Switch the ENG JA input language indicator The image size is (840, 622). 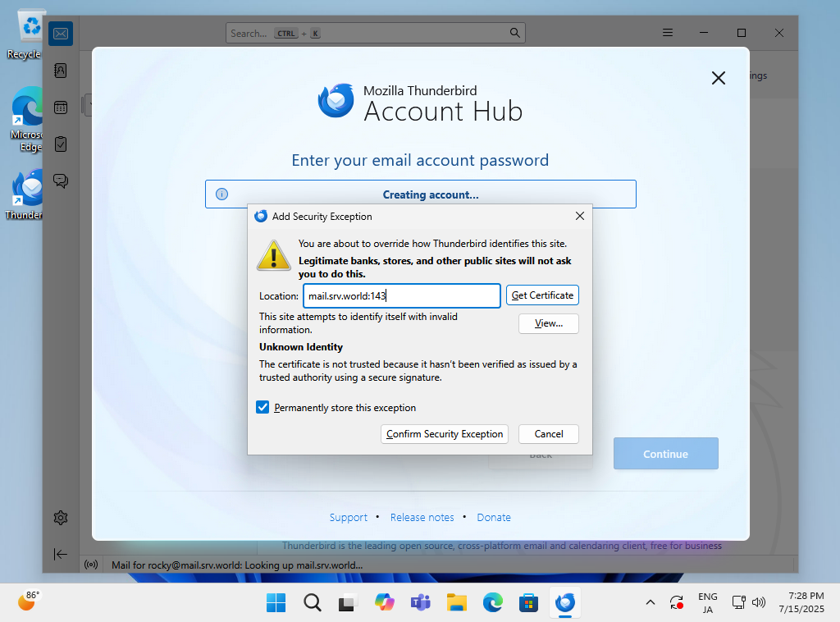click(708, 602)
